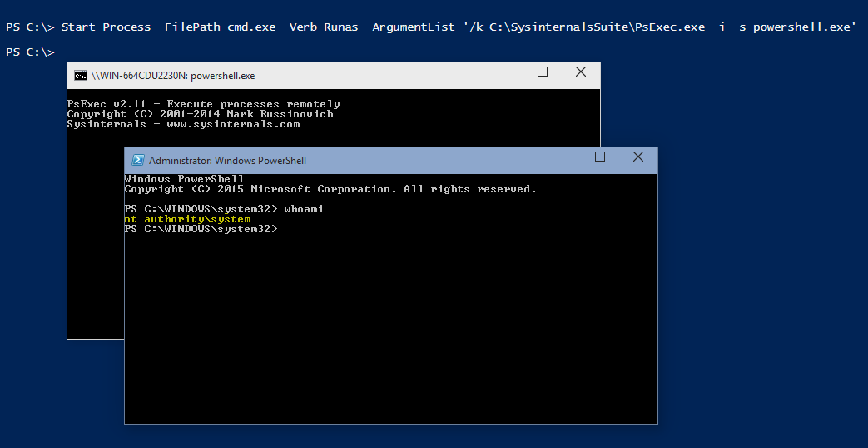Click the yellow 'nt authority\system' output
Viewport: 868px width, 448px height.
coord(187,219)
